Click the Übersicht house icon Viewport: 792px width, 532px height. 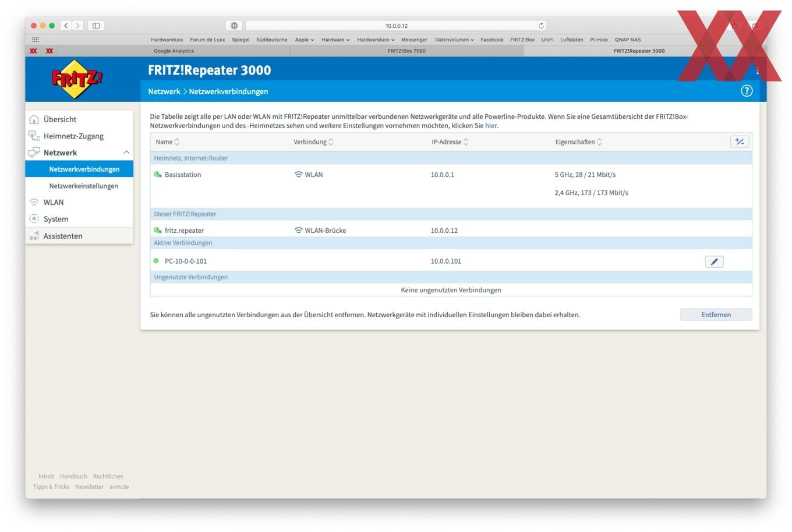34,119
